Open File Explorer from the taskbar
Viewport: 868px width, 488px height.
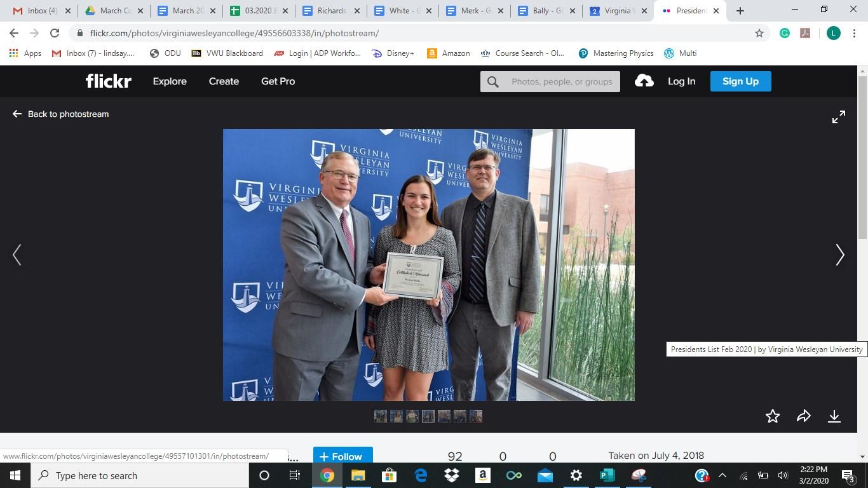tap(358, 475)
